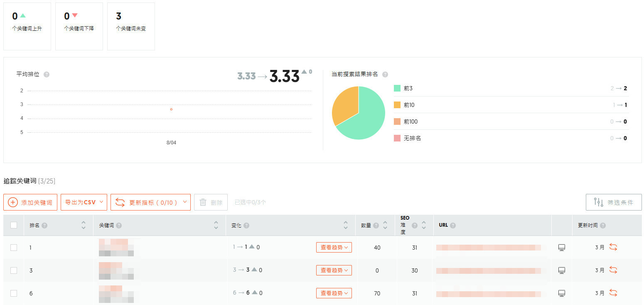644x305 pixels.
Task: Click the help icon beside 当前搜索结果排名
Action: coord(385,74)
